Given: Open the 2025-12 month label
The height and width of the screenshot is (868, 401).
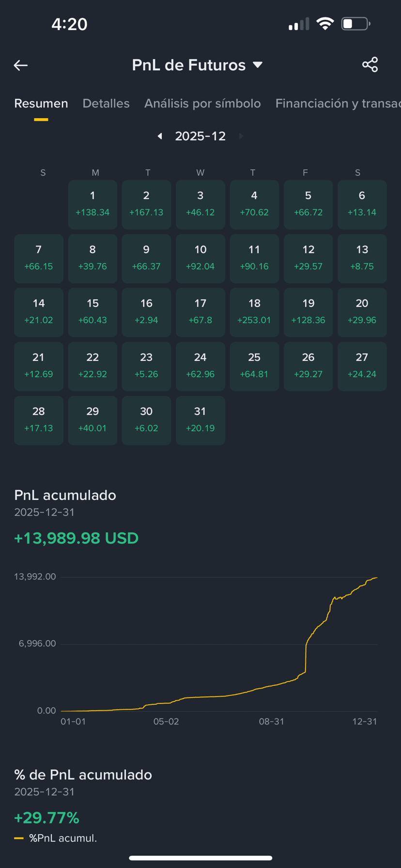Looking at the screenshot, I should point(200,136).
